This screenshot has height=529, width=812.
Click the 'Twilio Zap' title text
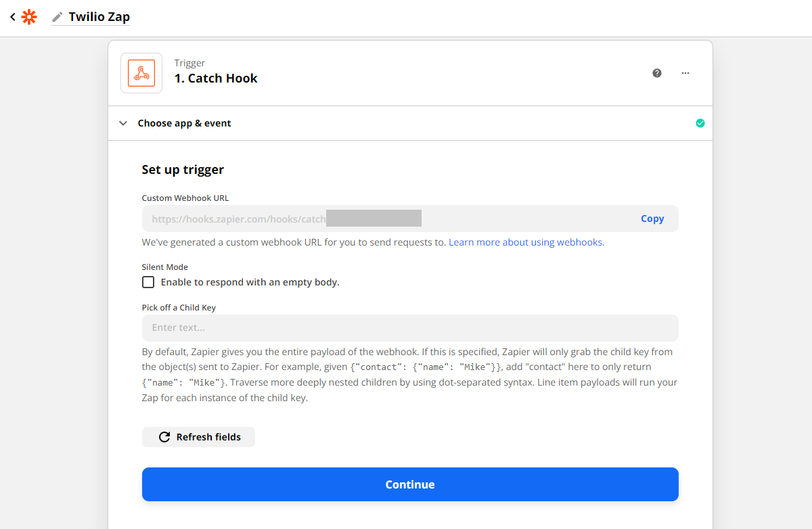pos(99,17)
